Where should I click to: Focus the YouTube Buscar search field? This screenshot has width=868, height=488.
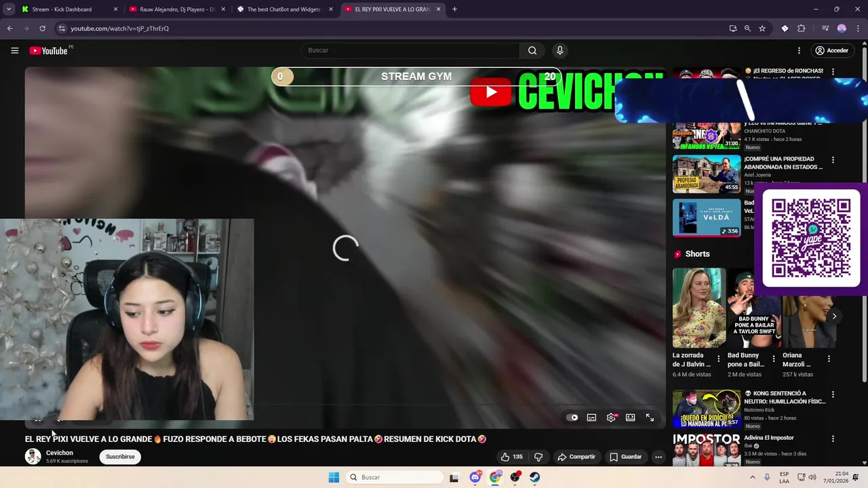(x=410, y=50)
